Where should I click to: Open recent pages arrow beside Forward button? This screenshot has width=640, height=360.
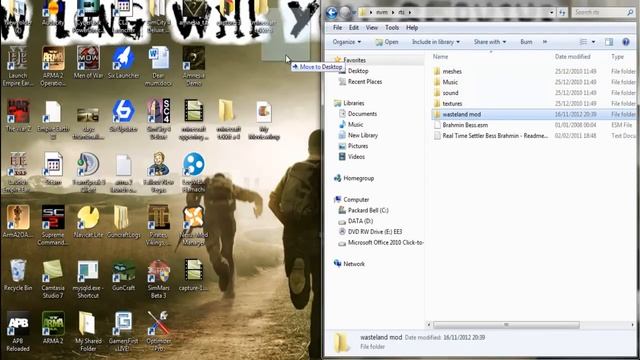(x=354, y=13)
